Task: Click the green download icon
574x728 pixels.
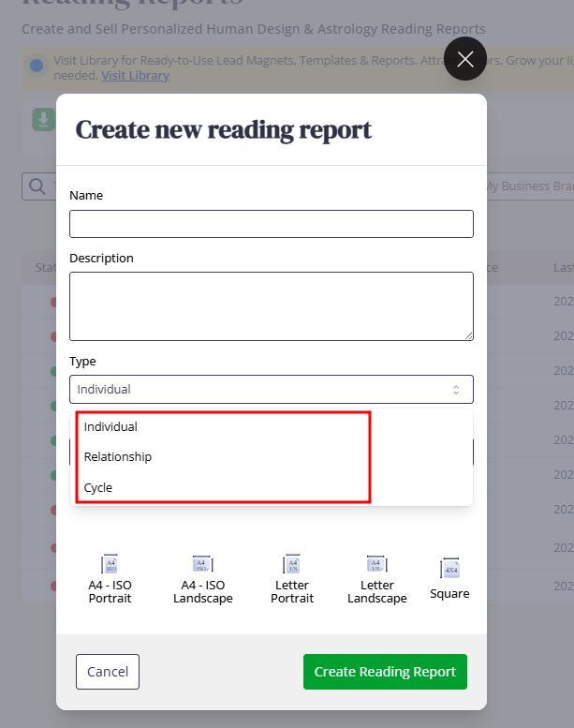Action: tap(43, 119)
